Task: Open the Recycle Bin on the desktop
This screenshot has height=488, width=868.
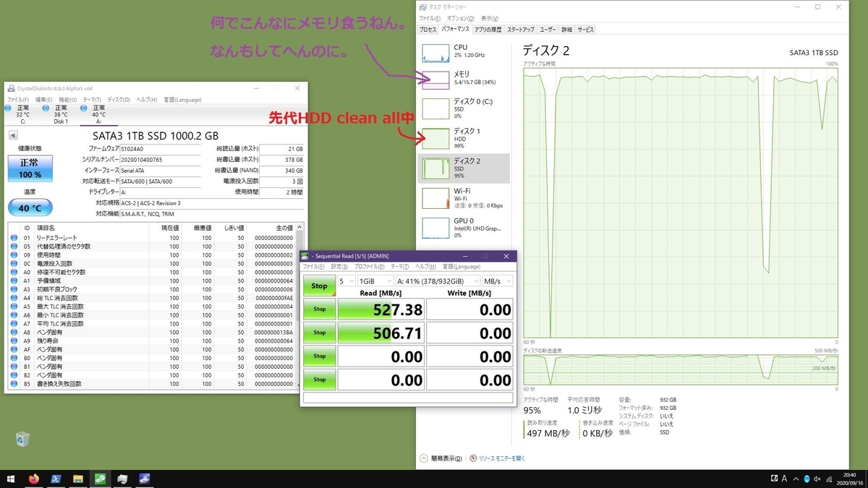Action: click(x=22, y=440)
